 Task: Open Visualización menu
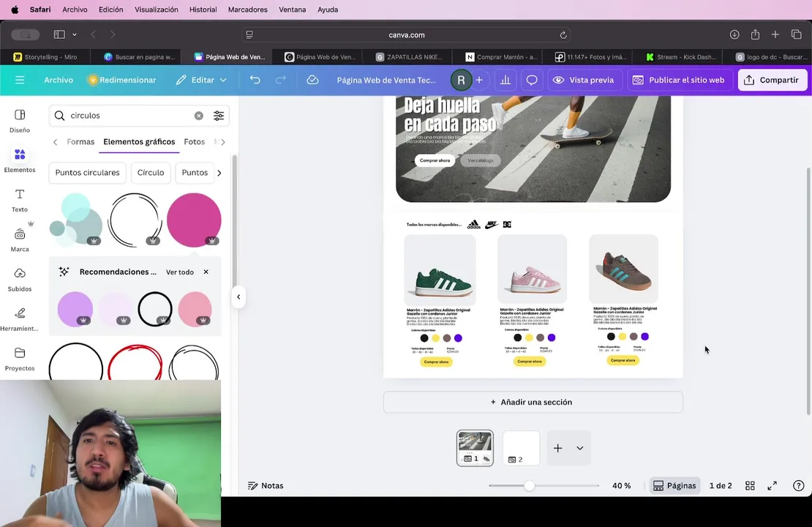(x=156, y=10)
